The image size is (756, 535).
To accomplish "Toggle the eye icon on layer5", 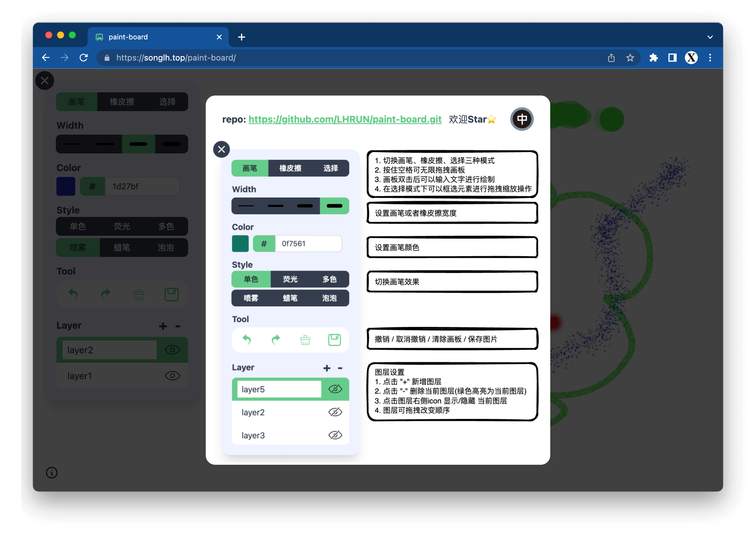I will [335, 389].
